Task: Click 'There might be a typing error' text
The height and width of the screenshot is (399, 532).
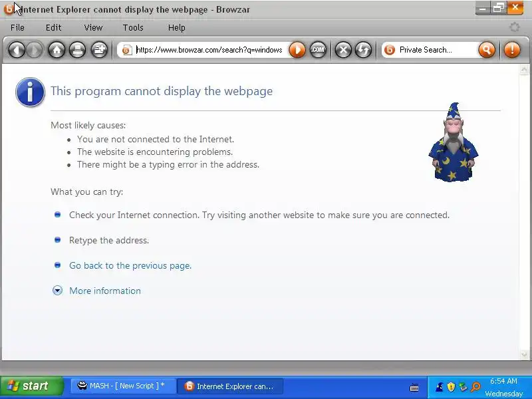Action: click(x=168, y=164)
